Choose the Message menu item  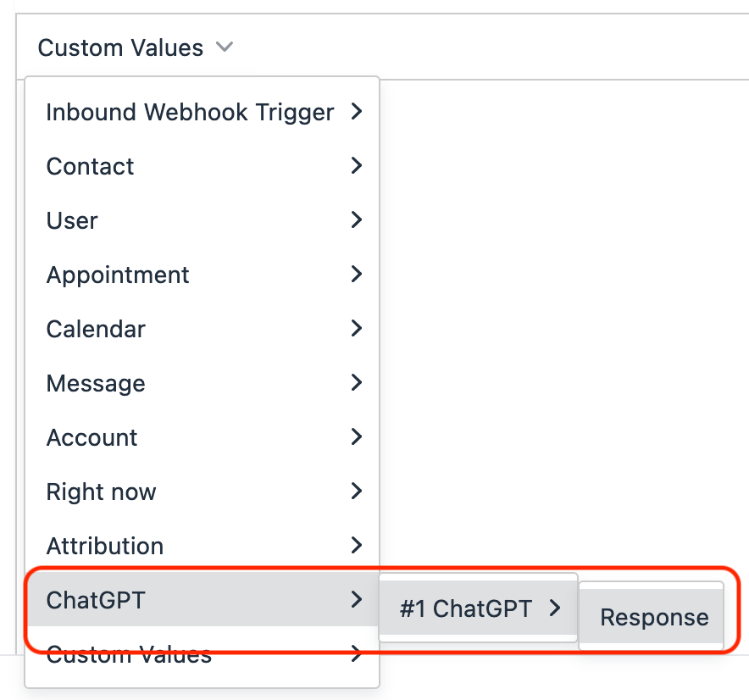(x=96, y=383)
